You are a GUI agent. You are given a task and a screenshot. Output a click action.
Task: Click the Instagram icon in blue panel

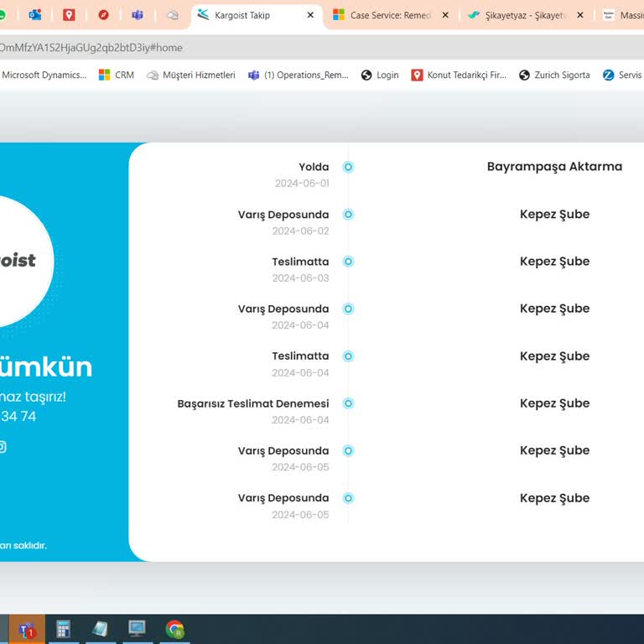pos(2,446)
